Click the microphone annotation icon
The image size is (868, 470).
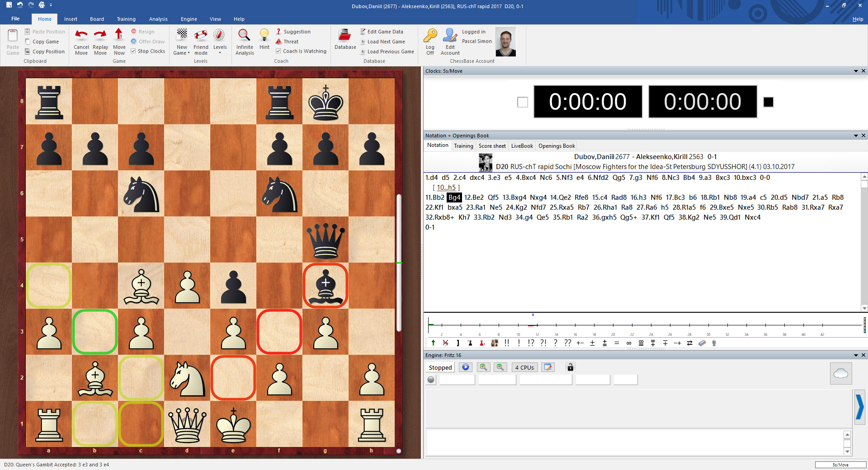pyautogui.click(x=713, y=343)
